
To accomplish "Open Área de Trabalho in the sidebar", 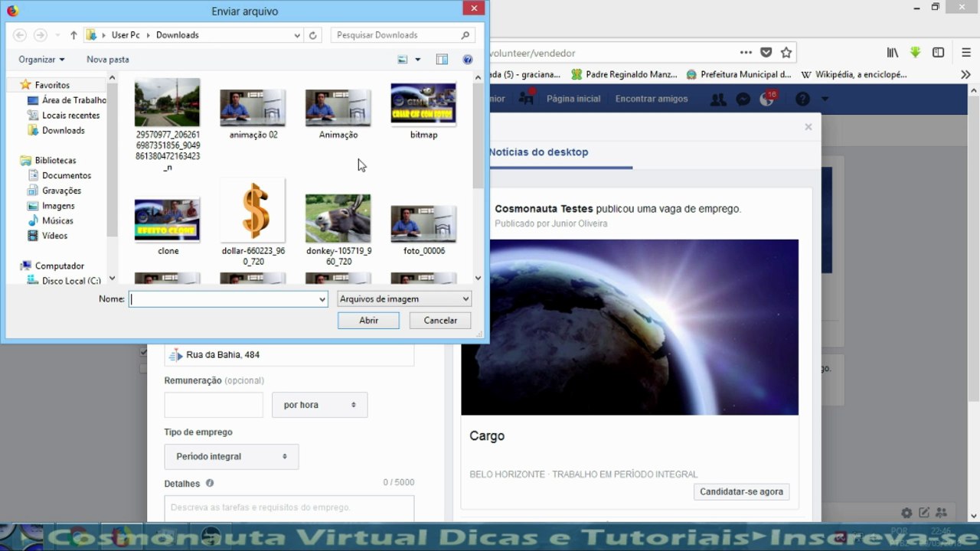I will [x=73, y=100].
